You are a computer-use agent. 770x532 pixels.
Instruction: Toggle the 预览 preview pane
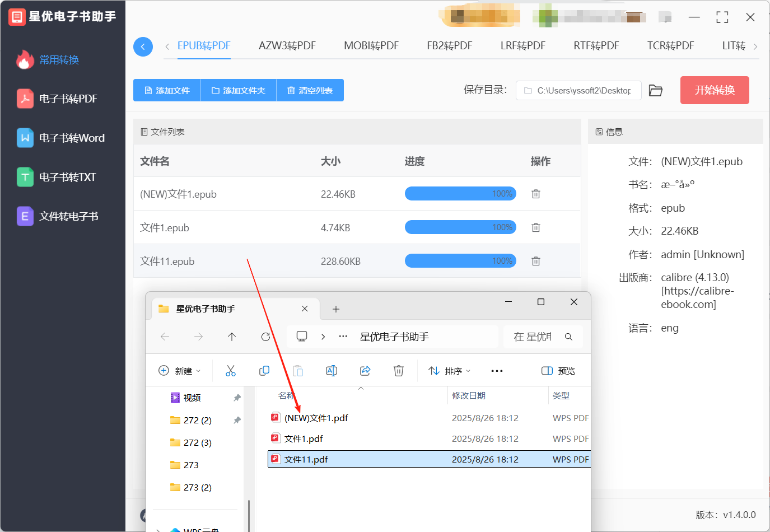(x=558, y=371)
